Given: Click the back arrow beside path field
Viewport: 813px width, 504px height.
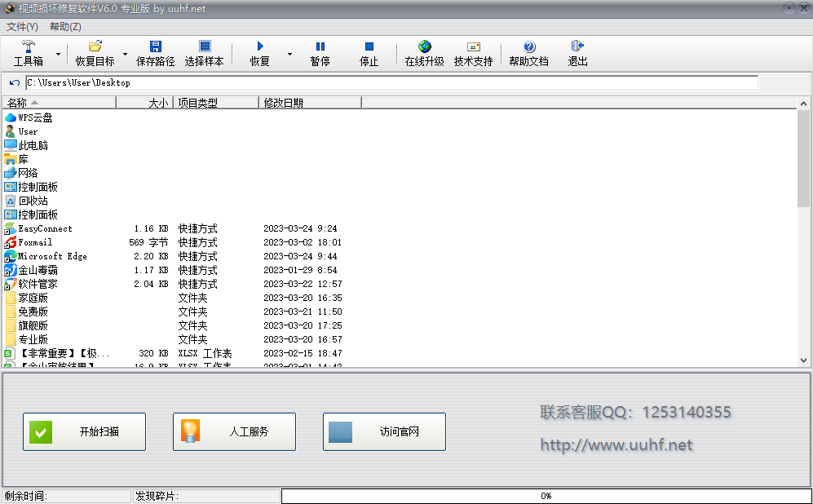Looking at the screenshot, I should click(15, 83).
